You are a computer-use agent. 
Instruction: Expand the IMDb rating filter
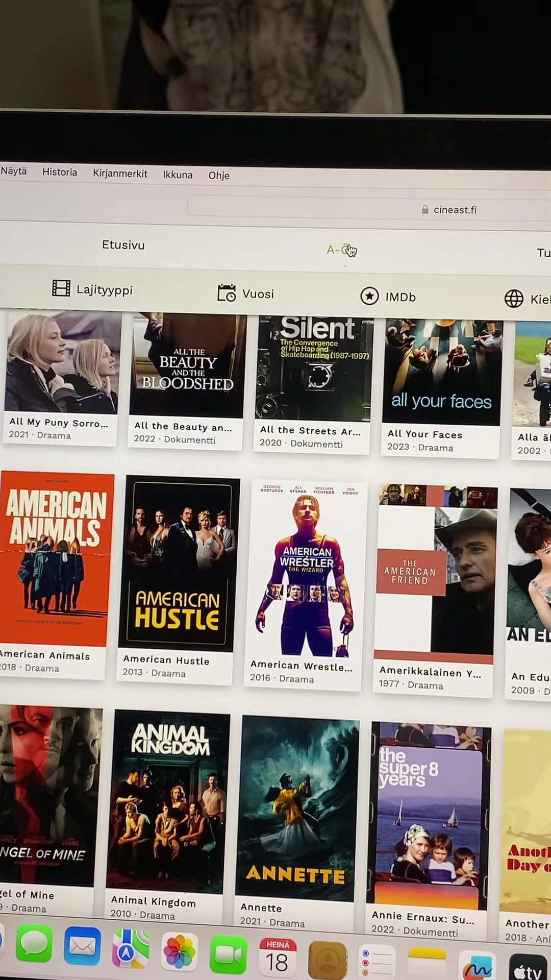coord(388,296)
